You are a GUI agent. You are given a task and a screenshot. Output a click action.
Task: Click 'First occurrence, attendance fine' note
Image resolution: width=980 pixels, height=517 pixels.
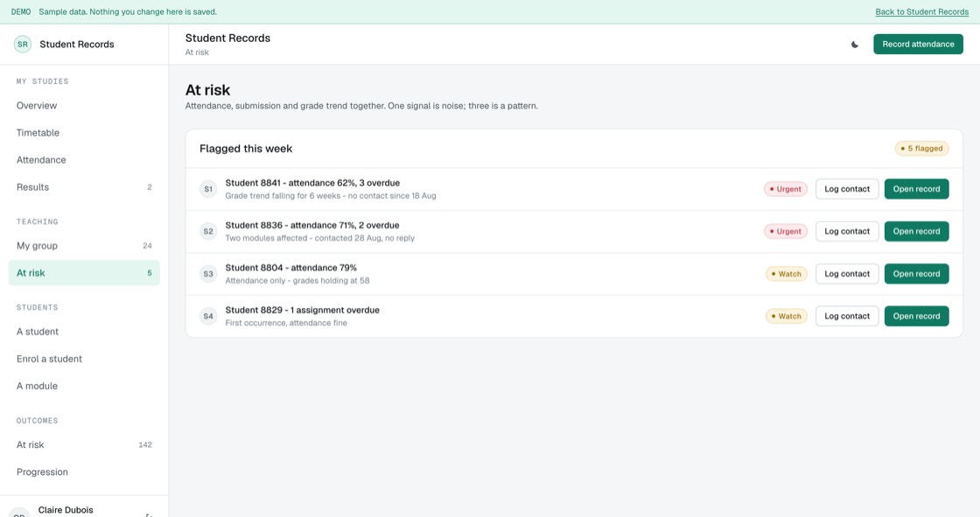tap(285, 323)
